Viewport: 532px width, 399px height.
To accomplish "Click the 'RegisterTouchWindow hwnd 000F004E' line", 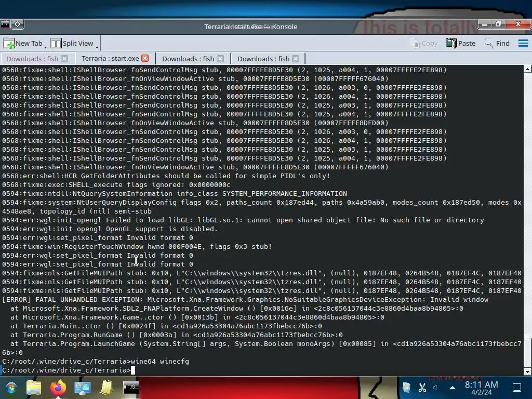I will (137, 247).
